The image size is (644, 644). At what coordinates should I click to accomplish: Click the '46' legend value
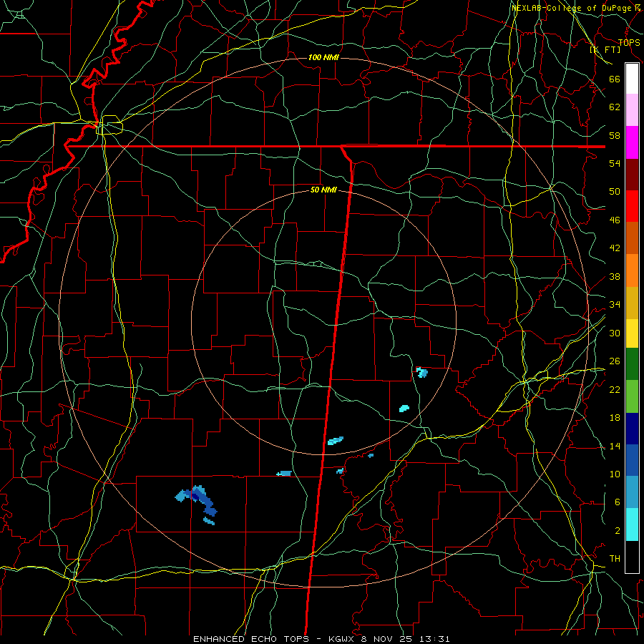coord(615,220)
